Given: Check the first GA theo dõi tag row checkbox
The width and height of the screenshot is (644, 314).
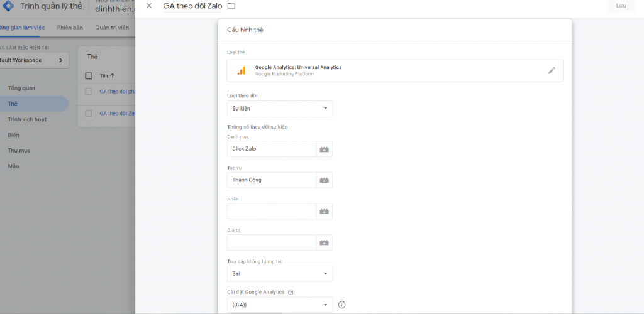Looking at the screenshot, I should pos(89,92).
